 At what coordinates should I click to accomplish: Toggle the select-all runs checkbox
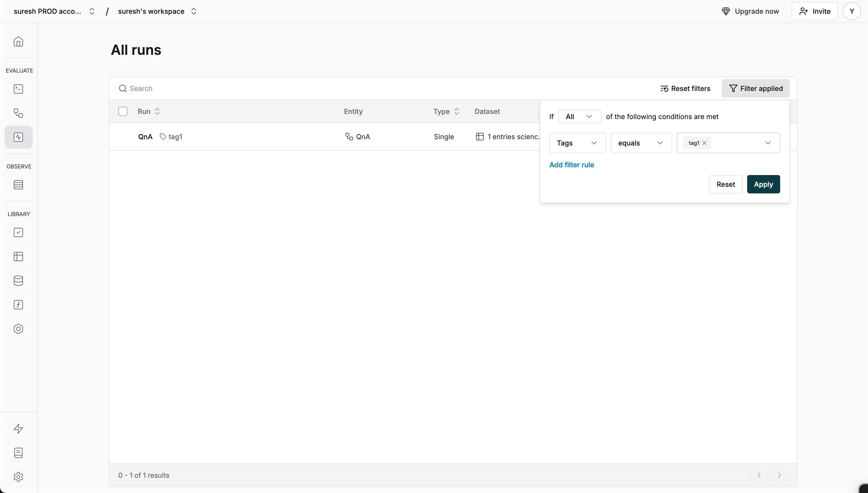tap(123, 111)
